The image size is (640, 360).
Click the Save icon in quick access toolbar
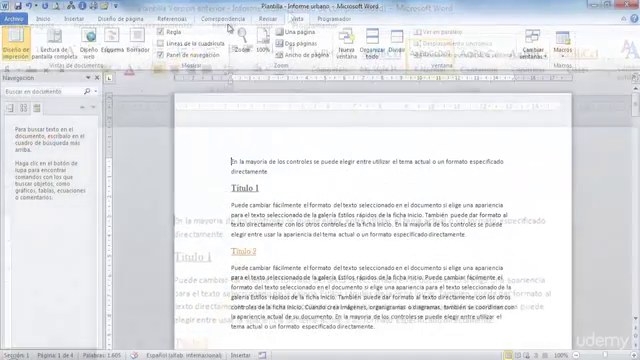tap(18, 6)
